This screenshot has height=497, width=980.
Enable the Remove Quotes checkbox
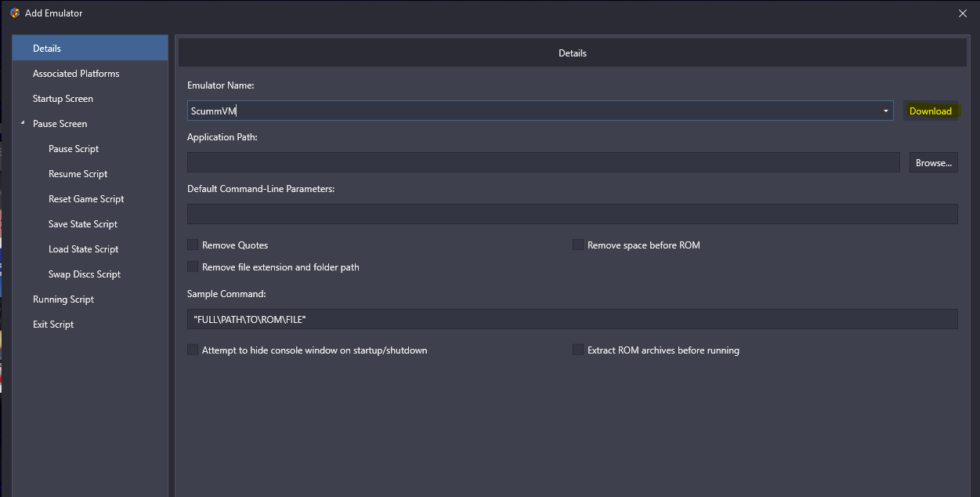pyautogui.click(x=193, y=245)
